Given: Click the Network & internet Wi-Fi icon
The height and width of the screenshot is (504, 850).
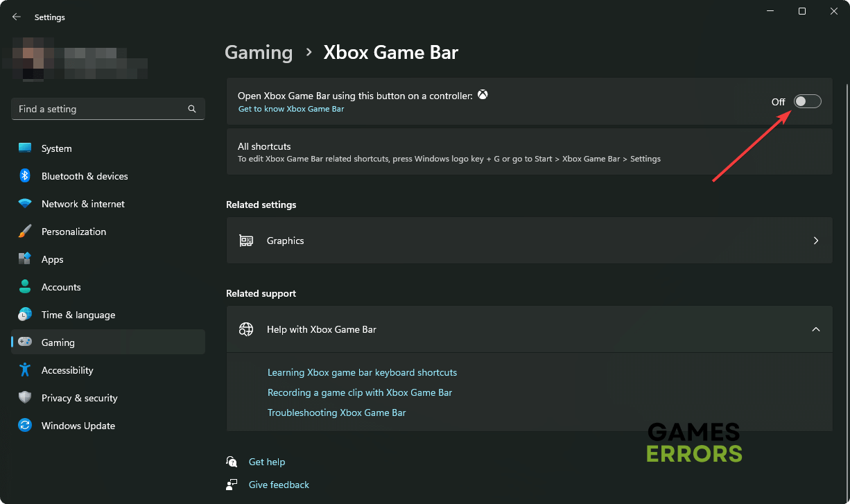Looking at the screenshot, I should [25, 204].
